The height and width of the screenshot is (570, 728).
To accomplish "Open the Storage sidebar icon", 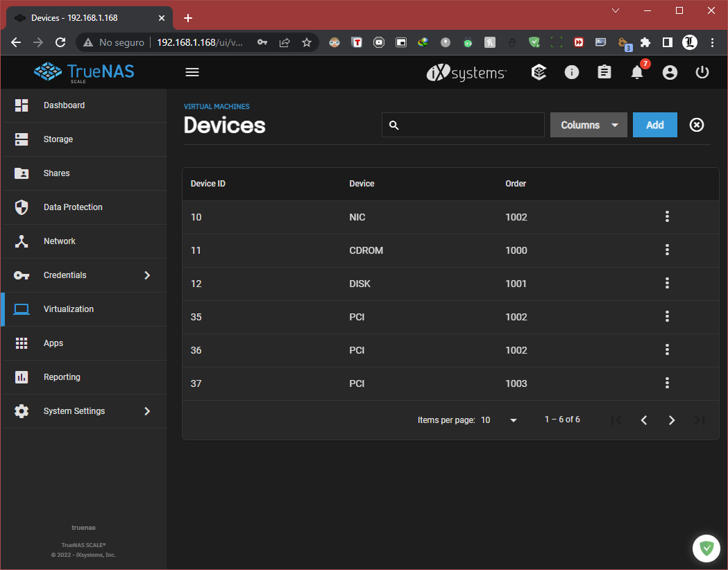I will coord(22,139).
